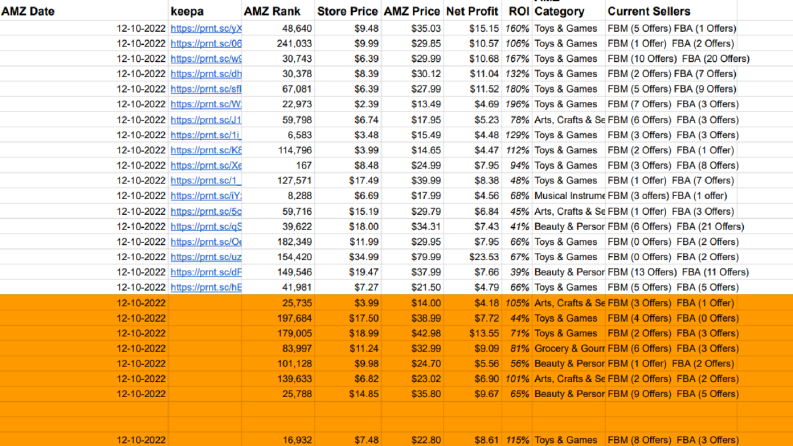Select Store Price cell $34.99
The width and height of the screenshot is (793, 446).
tap(347, 257)
